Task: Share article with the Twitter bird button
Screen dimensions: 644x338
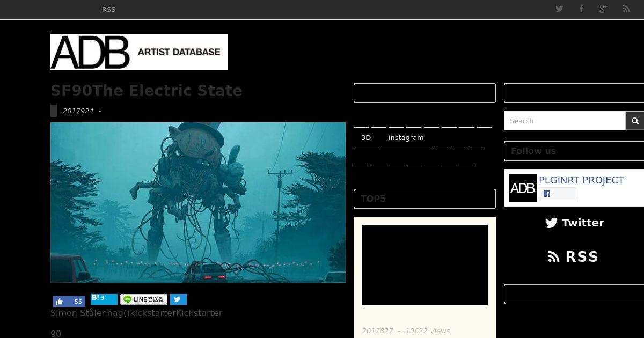Action: [x=178, y=299]
